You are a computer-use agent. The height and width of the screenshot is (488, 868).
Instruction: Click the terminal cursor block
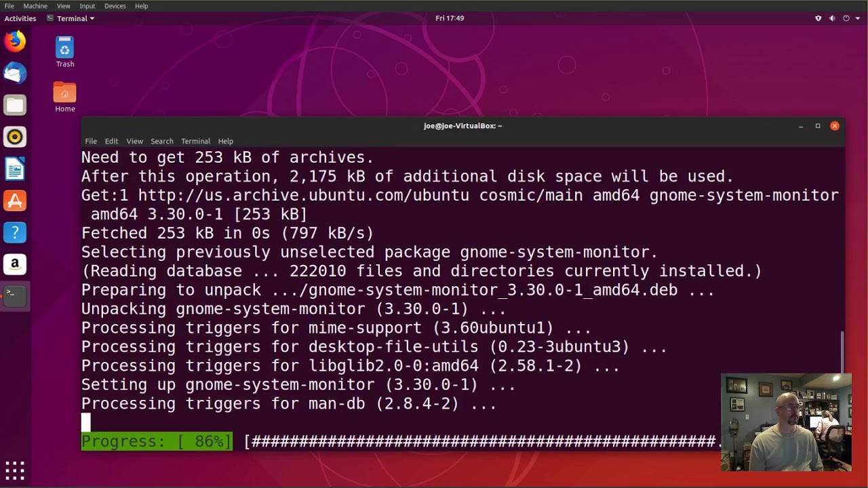(86, 422)
